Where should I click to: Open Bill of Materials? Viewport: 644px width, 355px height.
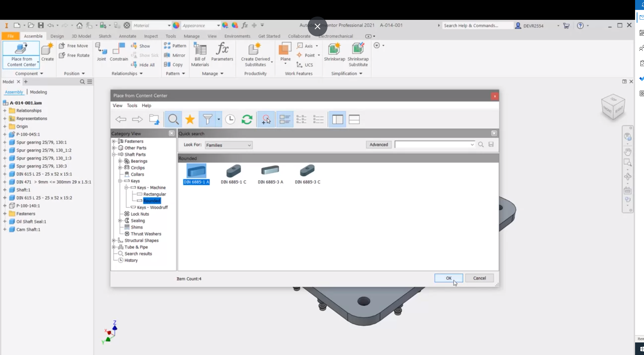[x=199, y=53]
